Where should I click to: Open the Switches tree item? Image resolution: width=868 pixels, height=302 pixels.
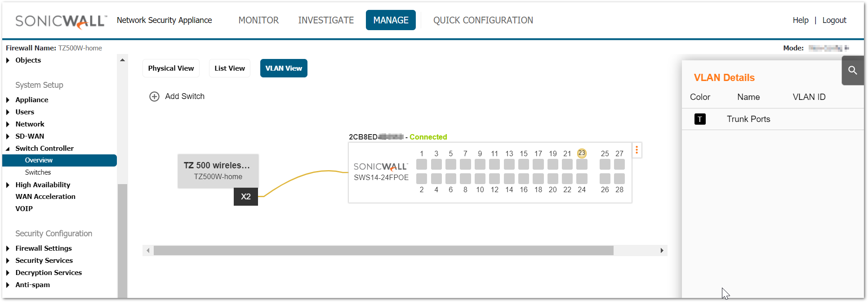pos(38,172)
